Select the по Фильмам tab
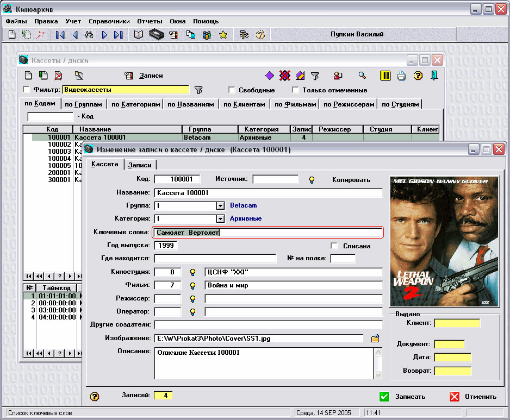Viewport: 510px width, 420px height. tap(295, 104)
